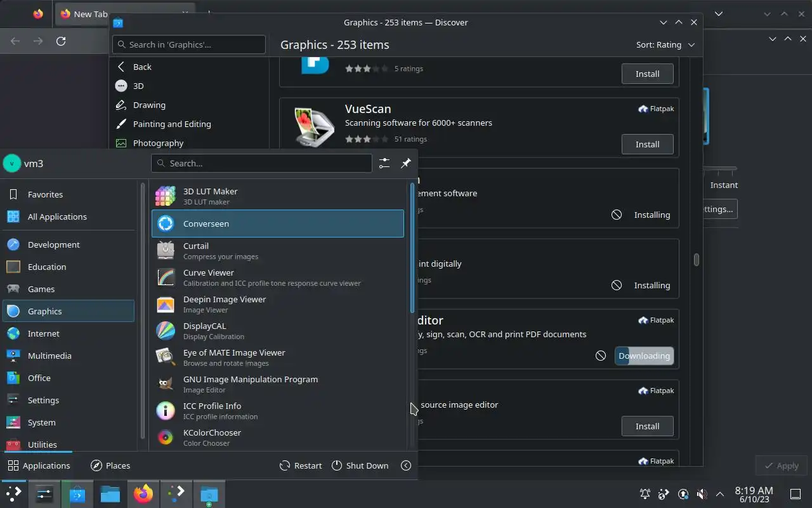Open Office category in launcher
The image size is (812, 508).
(x=69, y=378)
